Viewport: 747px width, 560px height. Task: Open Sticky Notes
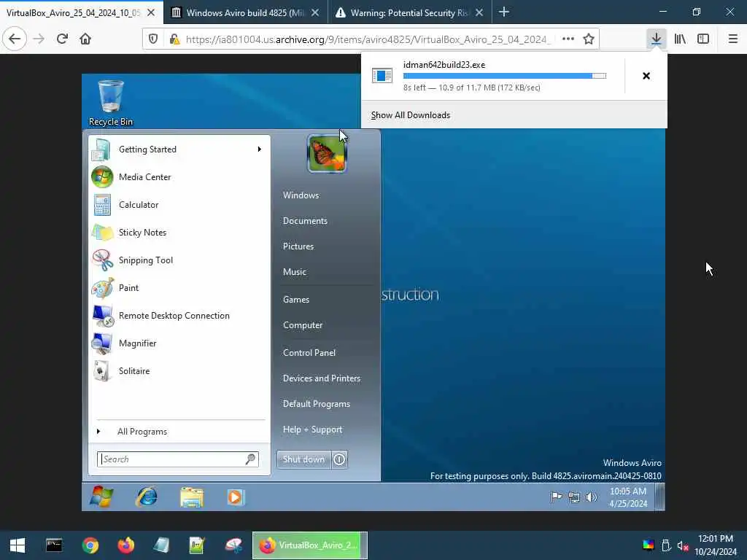(179, 233)
